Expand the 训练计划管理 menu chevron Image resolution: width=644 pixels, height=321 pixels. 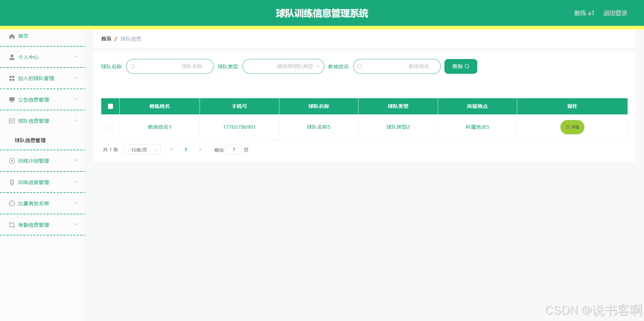click(76, 160)
